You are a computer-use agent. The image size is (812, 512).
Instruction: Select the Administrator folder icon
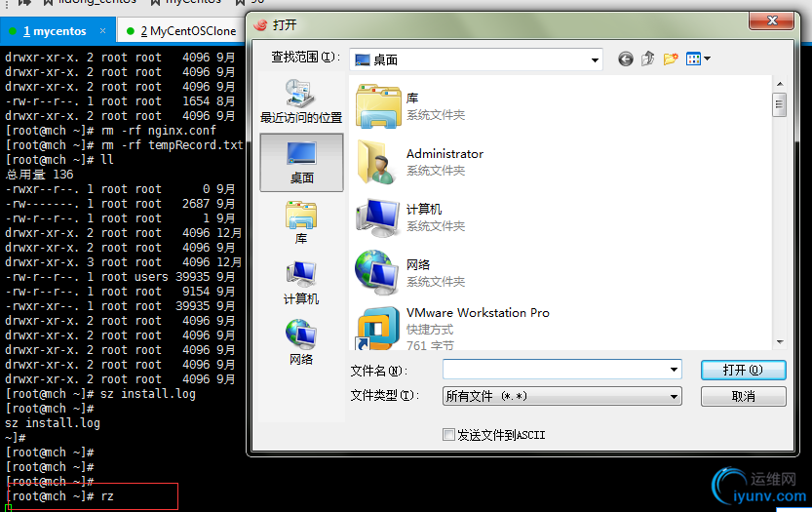377,162
